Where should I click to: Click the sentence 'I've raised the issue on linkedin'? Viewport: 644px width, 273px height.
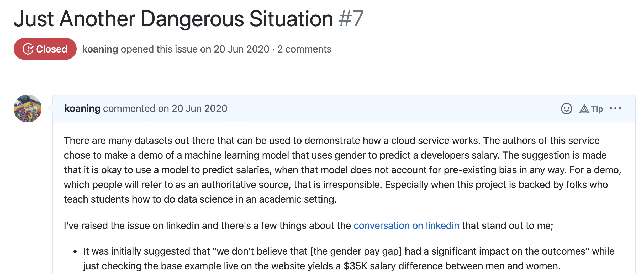[x=308, y=225]
